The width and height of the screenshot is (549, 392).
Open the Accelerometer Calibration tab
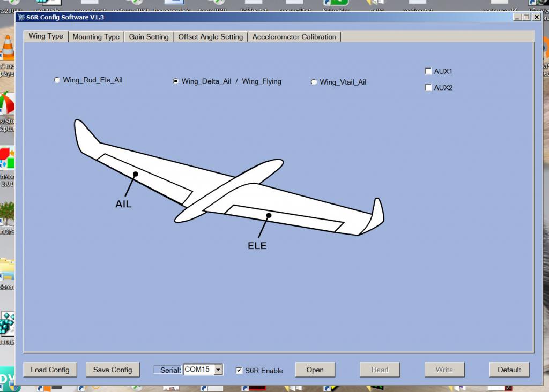pyautogui.click(x=294, y=37)
